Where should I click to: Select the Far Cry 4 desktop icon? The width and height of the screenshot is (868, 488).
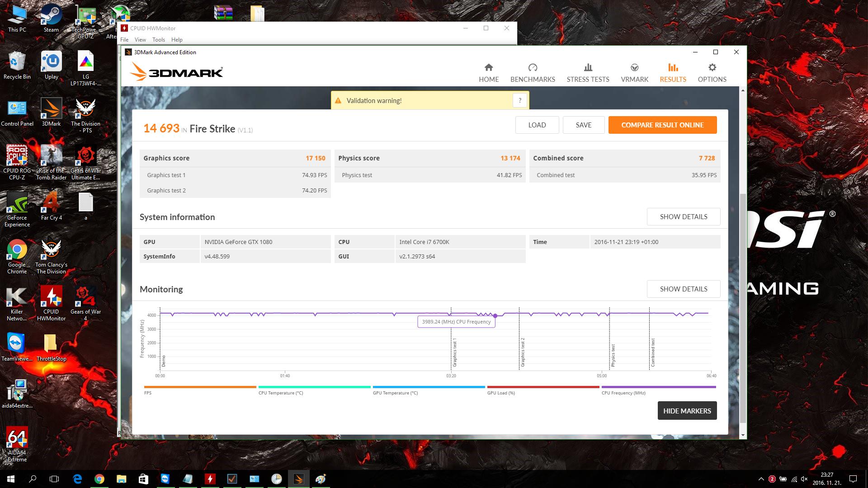click(51, 206)
